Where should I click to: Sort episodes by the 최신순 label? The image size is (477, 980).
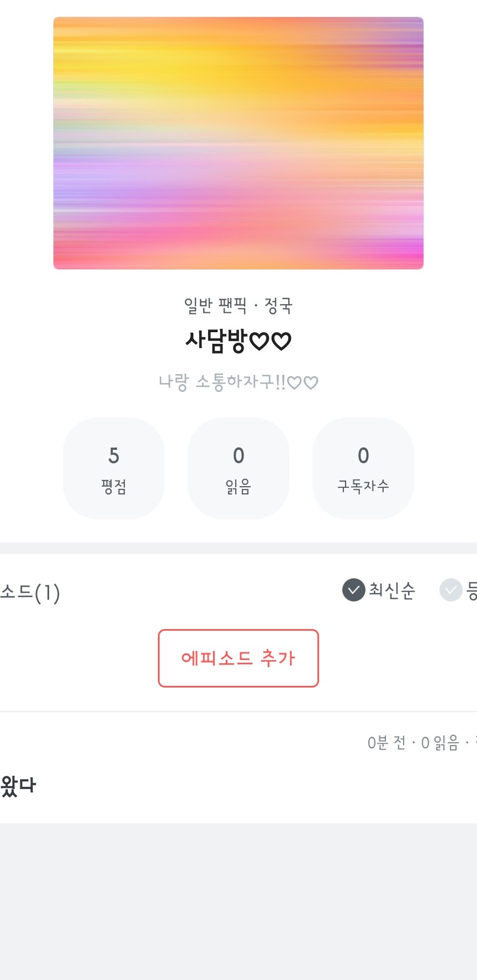click(392, 590)
